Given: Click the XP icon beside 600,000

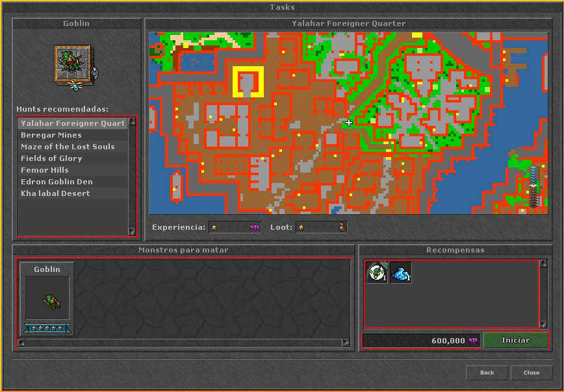Looking at the screenshot, I should 472,340.
